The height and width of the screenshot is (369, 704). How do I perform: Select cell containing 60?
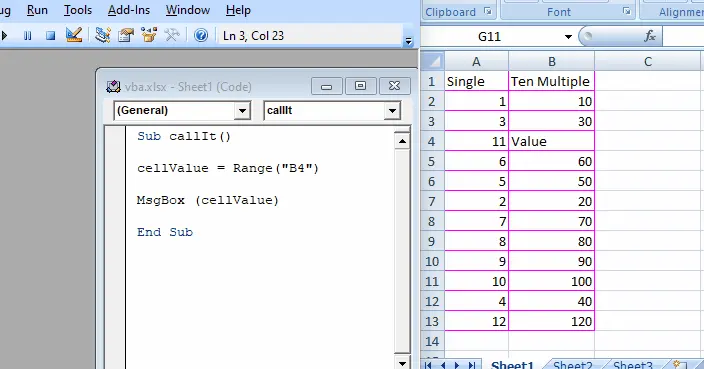(552, 161)
